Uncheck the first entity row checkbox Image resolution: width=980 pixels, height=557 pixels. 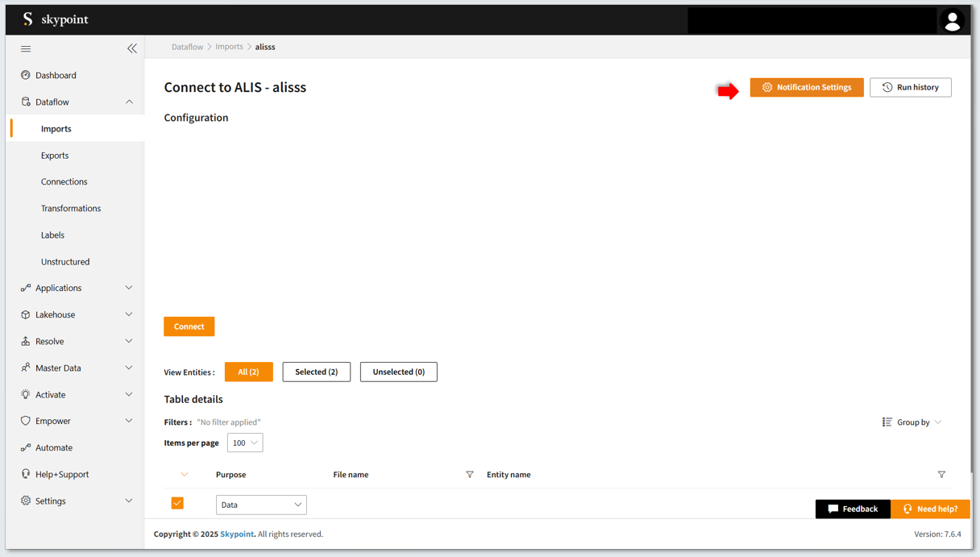point(177,504)
